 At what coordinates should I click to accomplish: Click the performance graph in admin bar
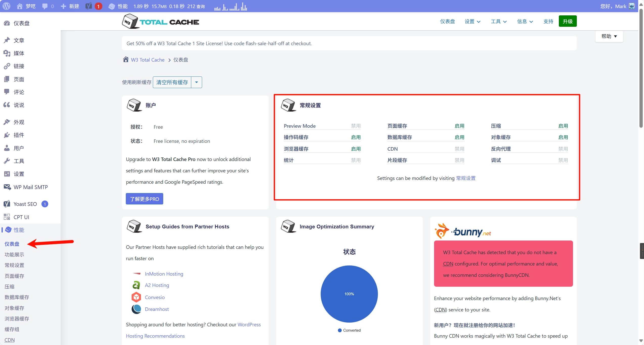tap(230, 6)
